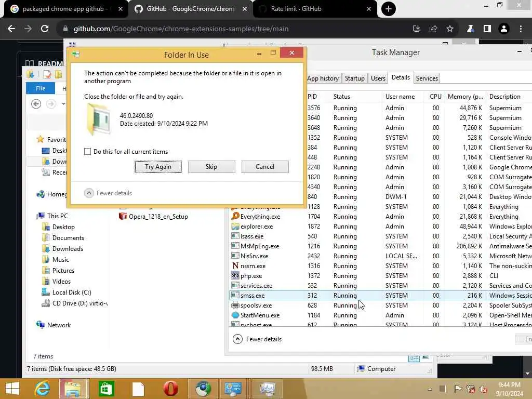Open the File menu in File Explorer

pos(41,88)
